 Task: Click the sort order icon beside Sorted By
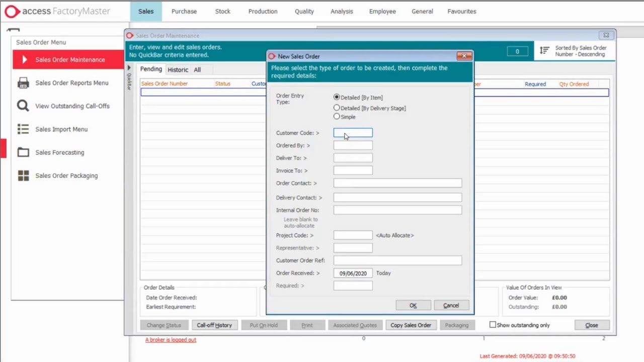pos(544,51)
